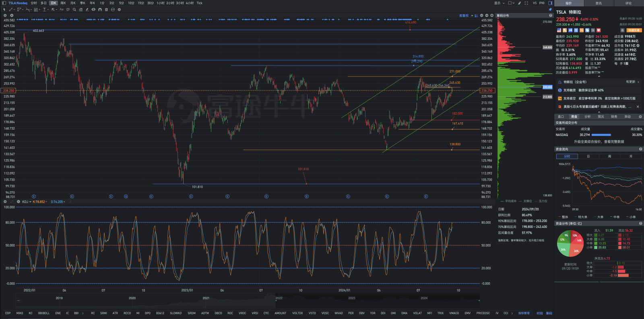
Task: Click the 快捷交易 quick trade button
Action: (x=634, y=30)
